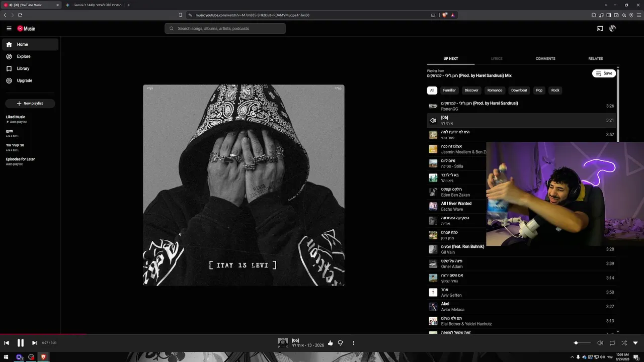Open the account avatar menu

click(x=612, y=29)
